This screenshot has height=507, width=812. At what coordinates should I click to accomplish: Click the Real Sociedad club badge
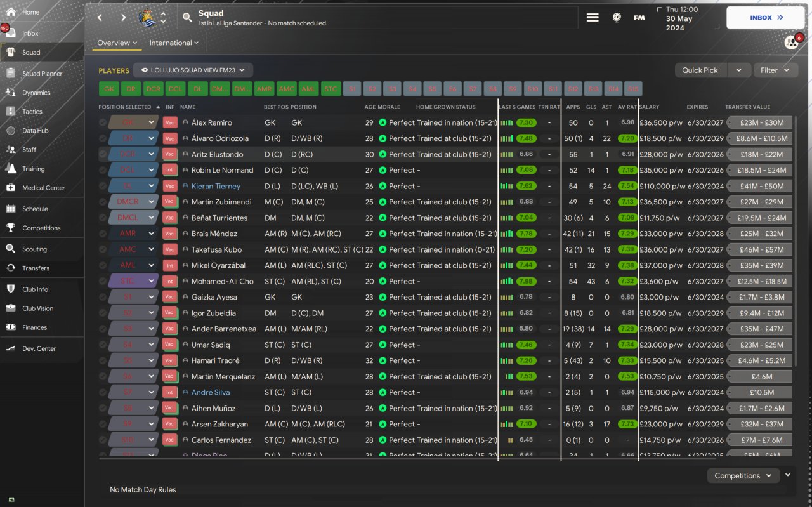point(147,18)
